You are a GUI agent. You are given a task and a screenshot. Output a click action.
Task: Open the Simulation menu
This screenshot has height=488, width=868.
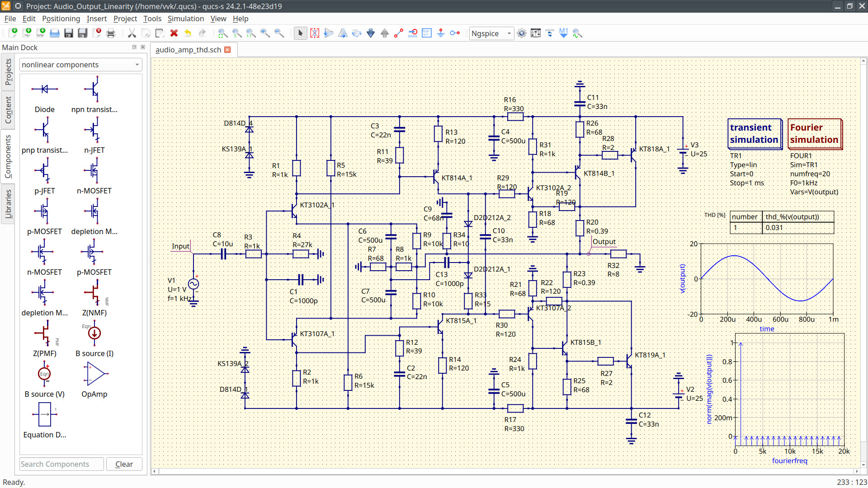click(185, 19)
